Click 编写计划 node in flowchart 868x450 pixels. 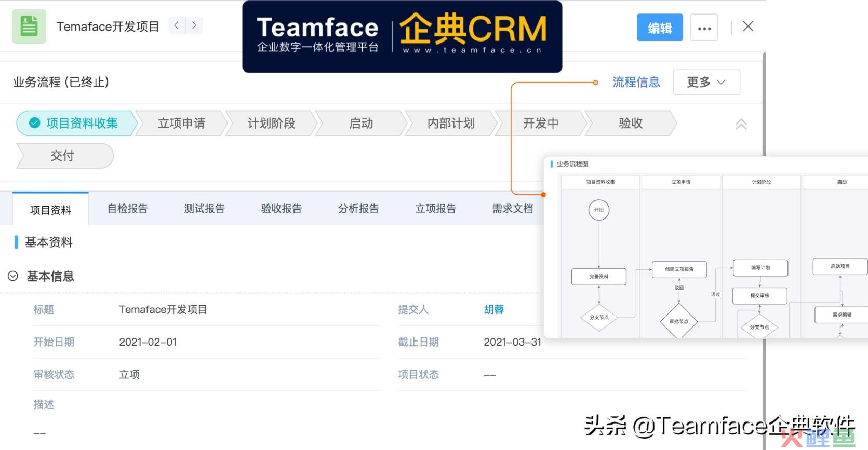coord(760,268)
